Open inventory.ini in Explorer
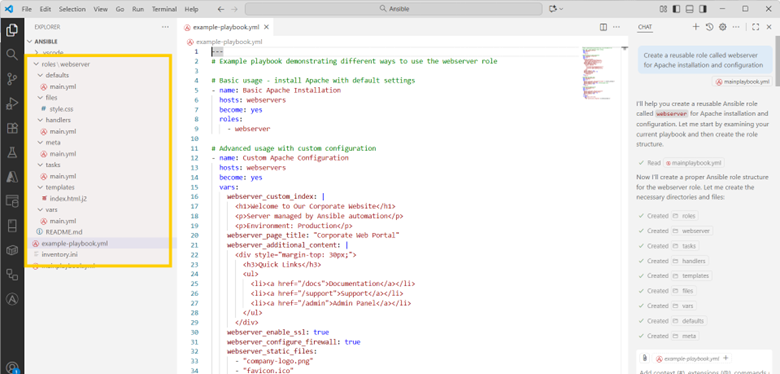Image resolution: width=780 pixels, height=374 pixels. (x=59, y=254)
